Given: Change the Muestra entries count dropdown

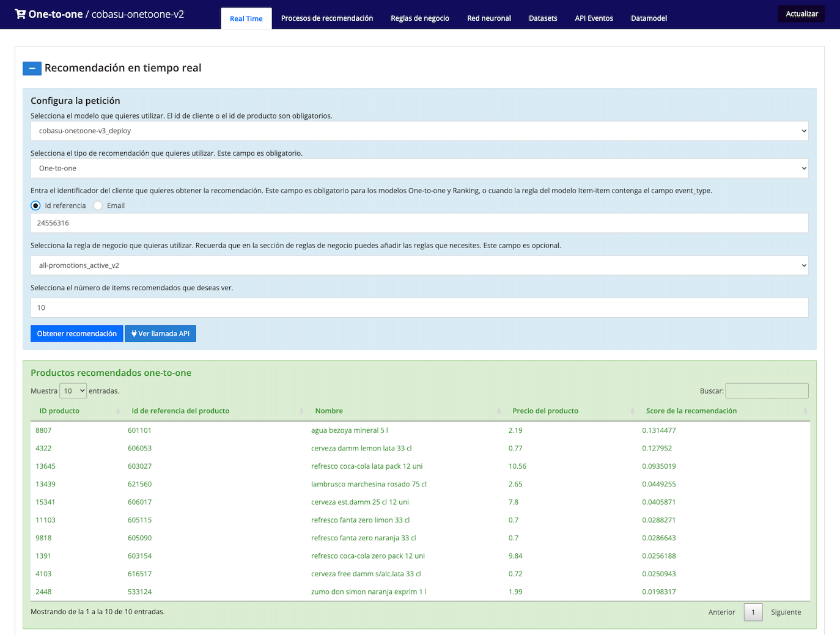Looking at the screenshot, I should 73,391.
